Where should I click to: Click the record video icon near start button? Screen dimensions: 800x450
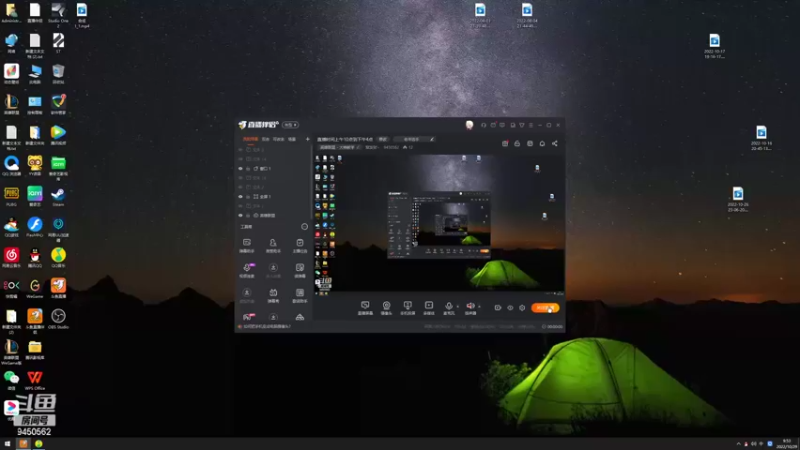coord(497,308)
